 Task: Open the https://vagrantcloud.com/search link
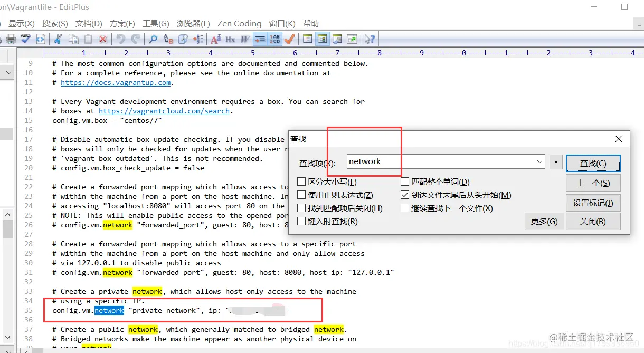[x=164, y=111]
